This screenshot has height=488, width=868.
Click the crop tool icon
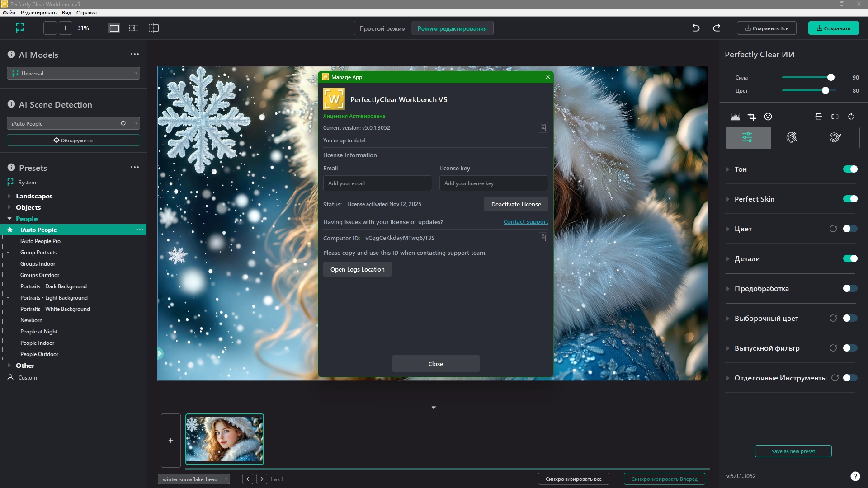click(752, 117)
